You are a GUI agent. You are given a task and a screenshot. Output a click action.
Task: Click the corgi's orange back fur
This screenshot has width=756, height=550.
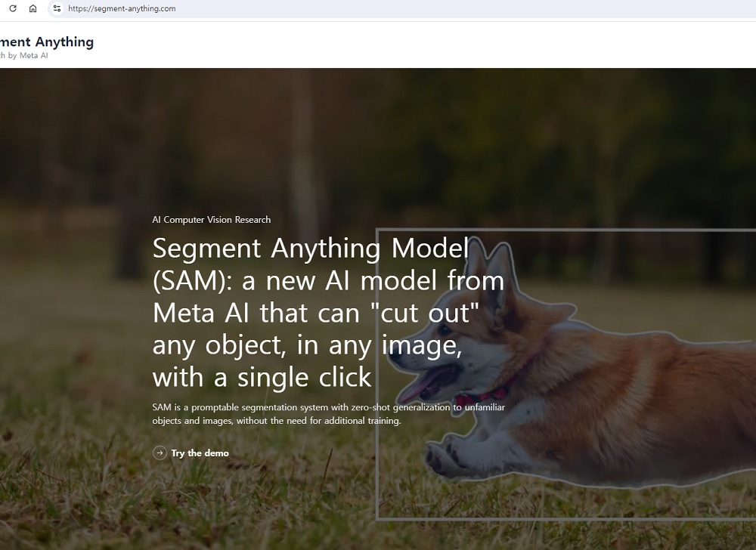(680, 363)
